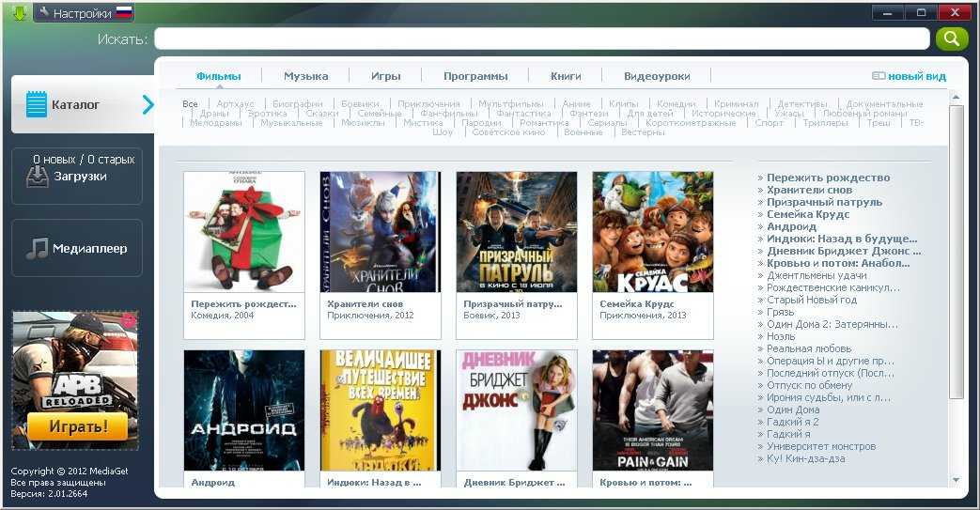The height and width of the screenshot is (510, 980).
Task: Select the Все genre filter
Action: click(x=190, y=103)
